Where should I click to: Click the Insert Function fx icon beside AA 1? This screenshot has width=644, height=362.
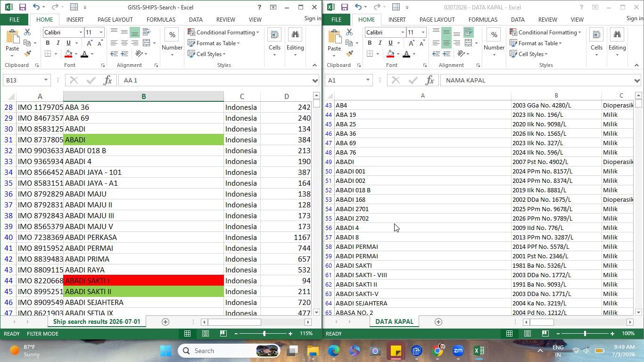[107, 80]
